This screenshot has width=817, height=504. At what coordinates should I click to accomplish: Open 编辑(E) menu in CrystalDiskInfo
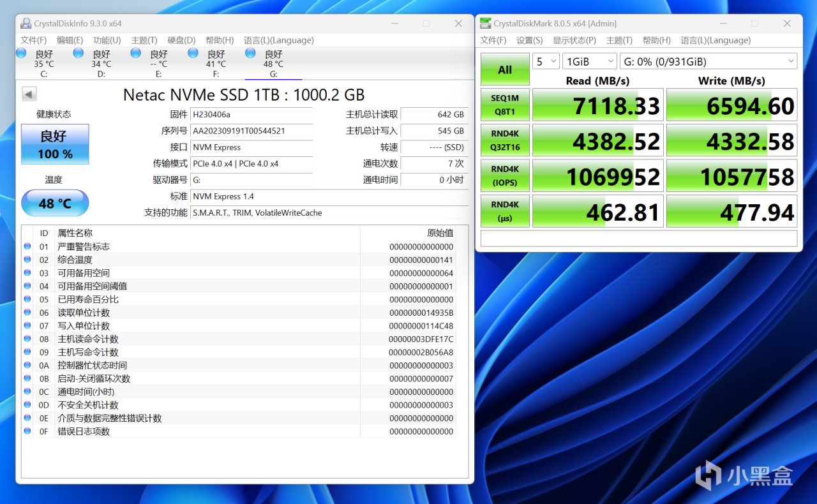coord(70,40)
